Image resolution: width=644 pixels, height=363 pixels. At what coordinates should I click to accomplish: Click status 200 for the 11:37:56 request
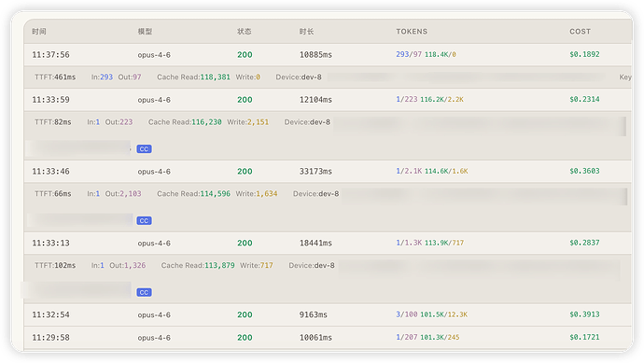coord(245,55)
